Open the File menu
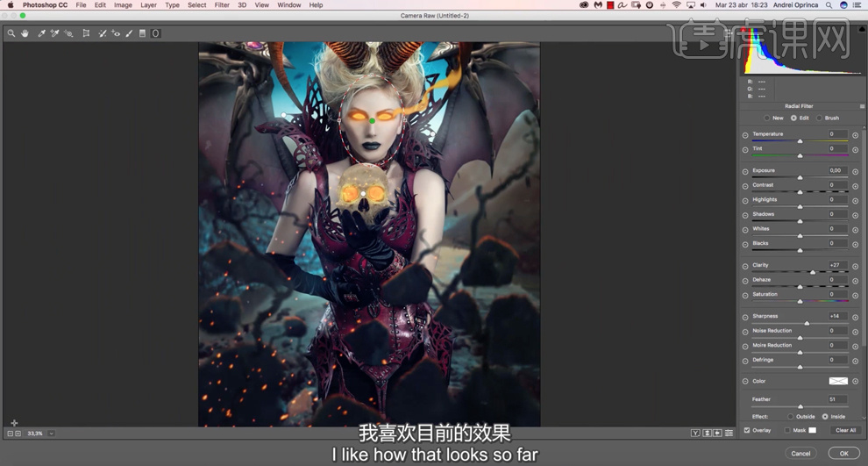Viewport: 868px width, 466px height. 82,5
